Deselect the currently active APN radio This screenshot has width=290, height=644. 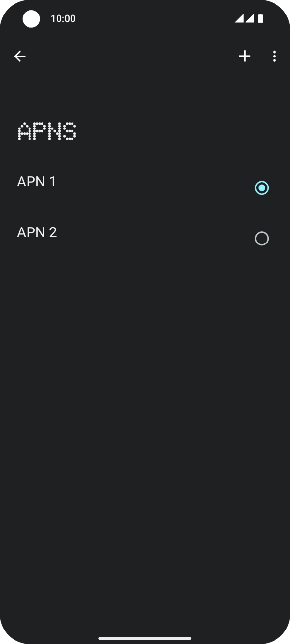tap(261, 187)
